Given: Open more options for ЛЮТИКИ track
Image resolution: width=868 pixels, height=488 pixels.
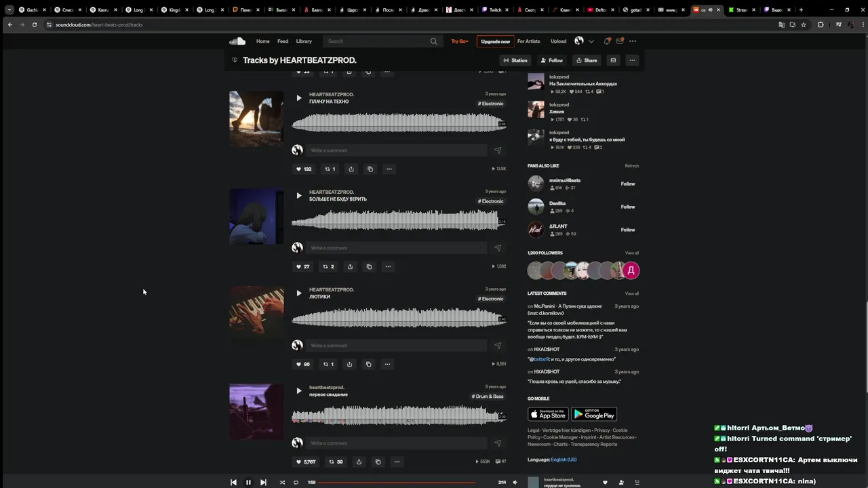Looking at the screenshot, I should (387, 364).
